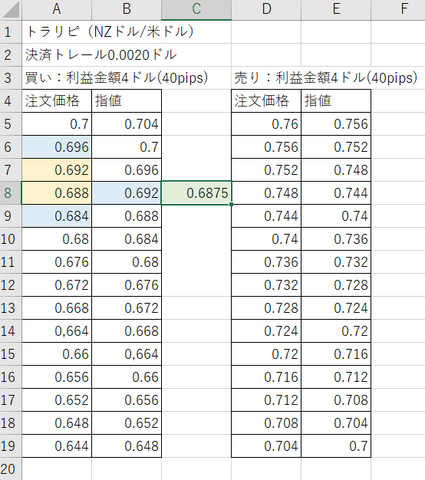Select row 1 header
The width and height of the screenshot is (425, 480).
[x=11, y=32]
